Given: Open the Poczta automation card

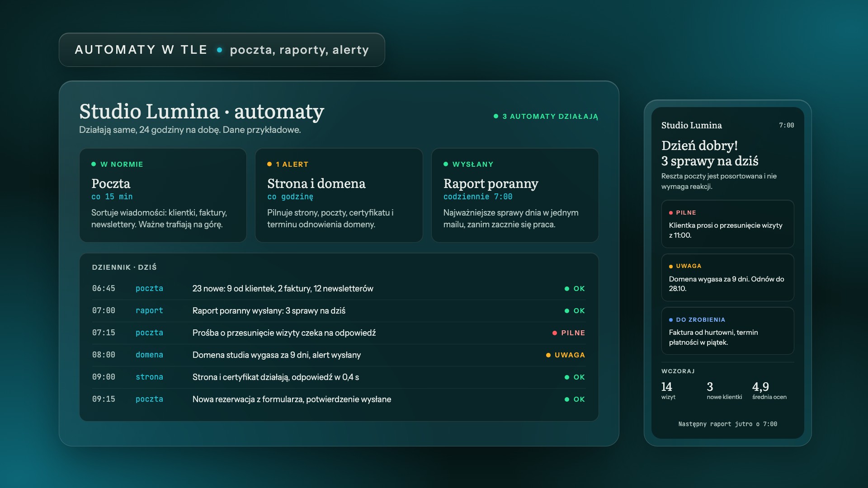Looking at the screenshot, I should point(163,195).
